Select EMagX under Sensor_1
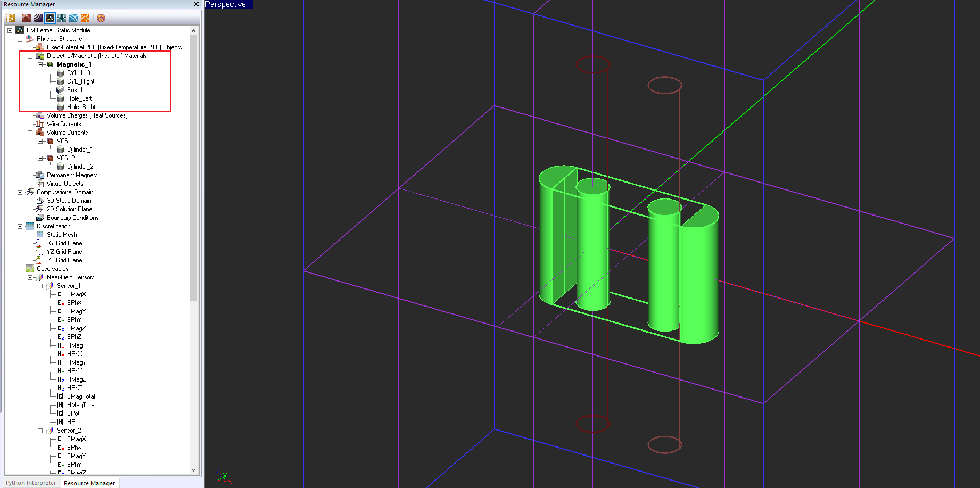980x488 pixels. (x=77, y=294)
